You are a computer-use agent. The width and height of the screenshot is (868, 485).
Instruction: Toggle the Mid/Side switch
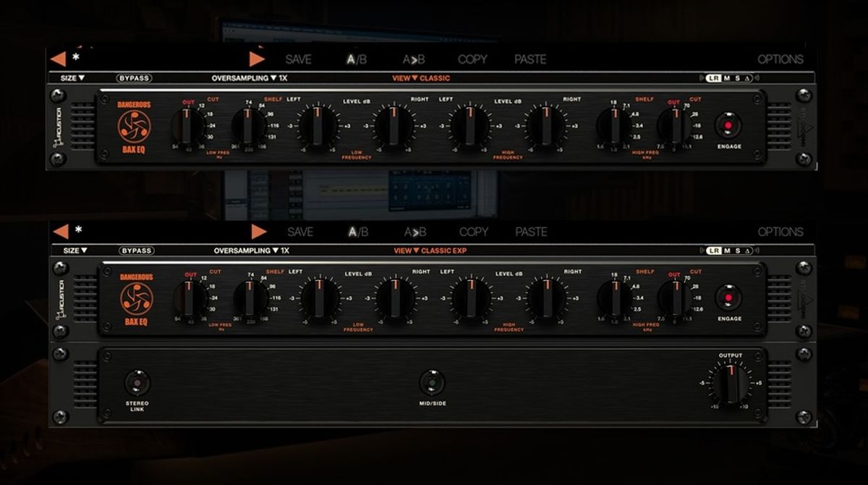(432, 382)
